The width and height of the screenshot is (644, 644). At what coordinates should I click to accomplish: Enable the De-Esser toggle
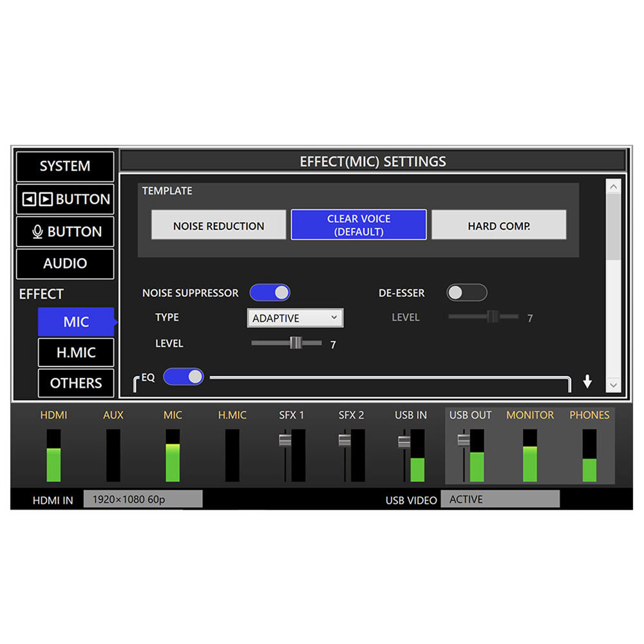tap(467, 293)
